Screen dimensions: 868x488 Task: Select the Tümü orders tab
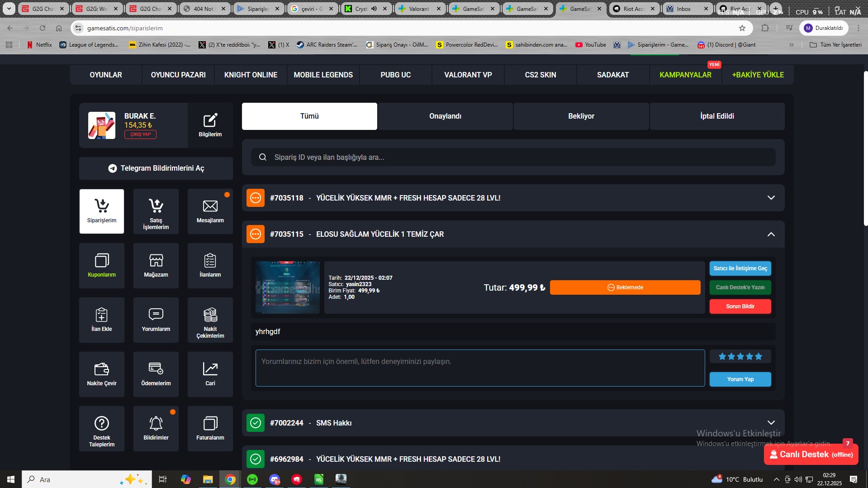click(x=309, y=116)
